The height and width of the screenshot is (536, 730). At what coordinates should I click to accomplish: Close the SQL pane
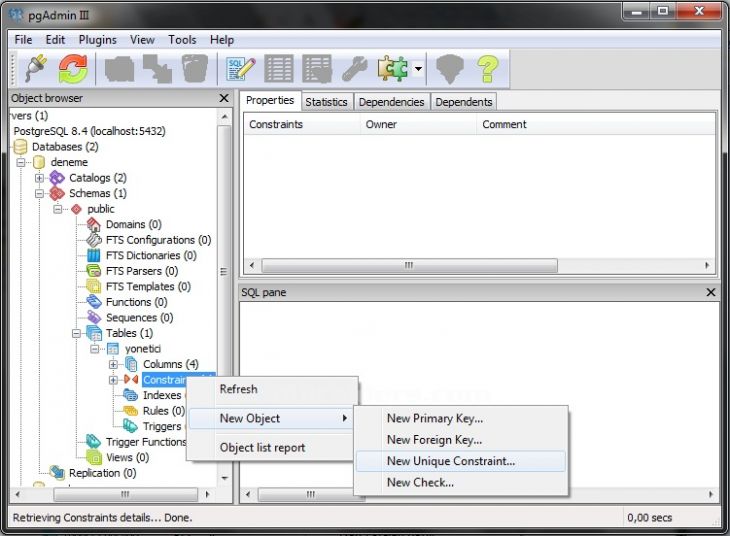click(x=711, y=292)
